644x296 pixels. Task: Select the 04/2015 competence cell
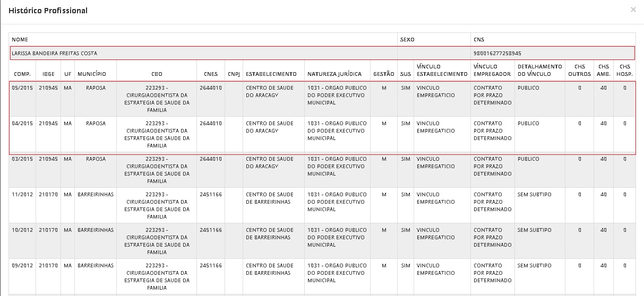(x=22, y=124)
